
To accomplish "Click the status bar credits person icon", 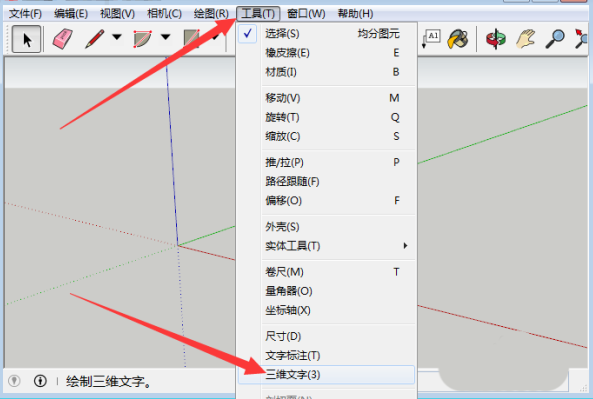I will coord(40,380).
